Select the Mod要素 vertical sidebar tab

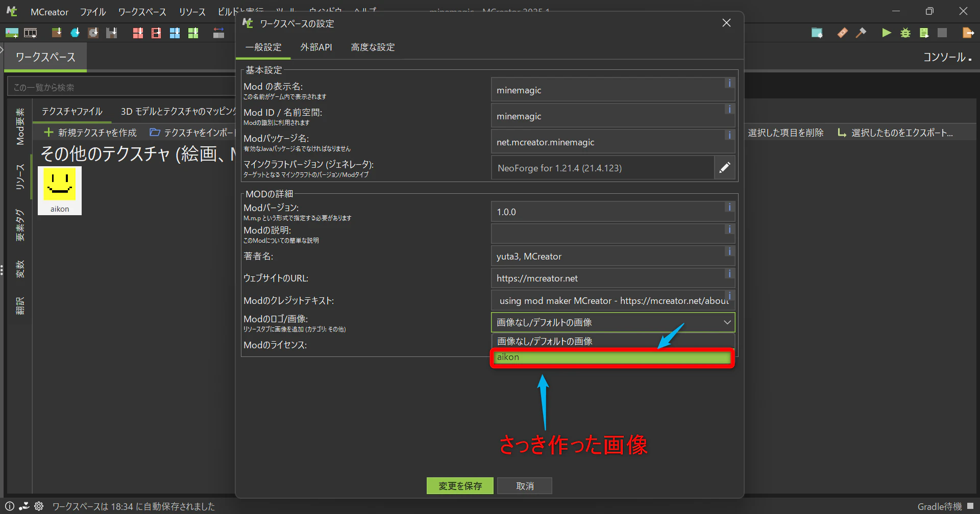coord(20,127)
